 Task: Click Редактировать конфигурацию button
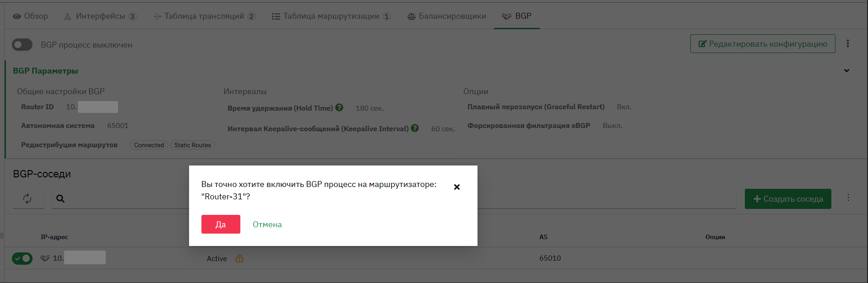[763, 43]
